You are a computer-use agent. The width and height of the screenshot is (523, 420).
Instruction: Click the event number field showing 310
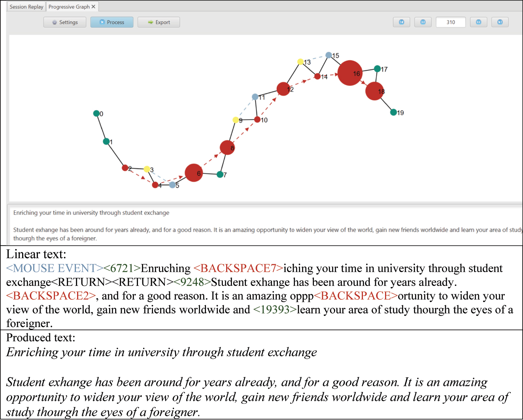point(451,22)
